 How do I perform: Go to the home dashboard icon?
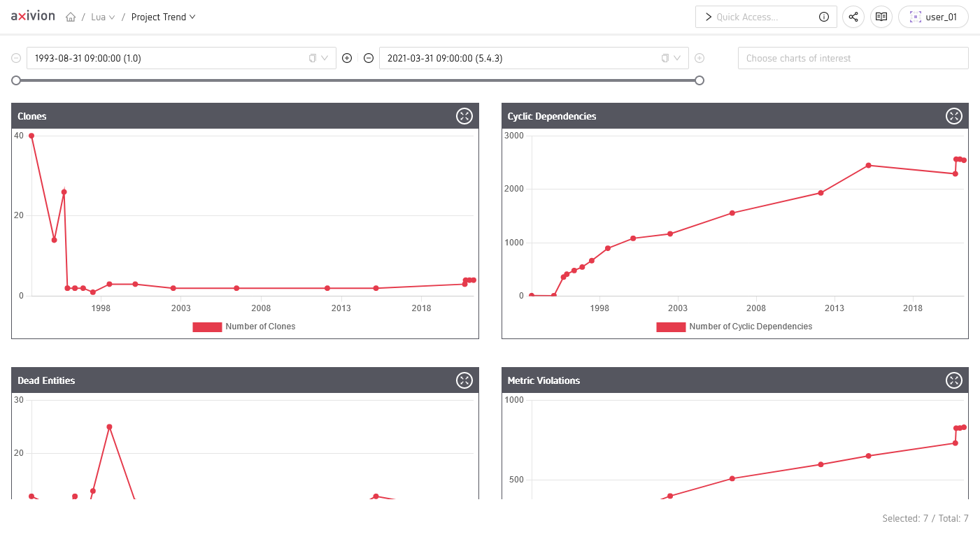pyautogui.click(x=71, y=17)
